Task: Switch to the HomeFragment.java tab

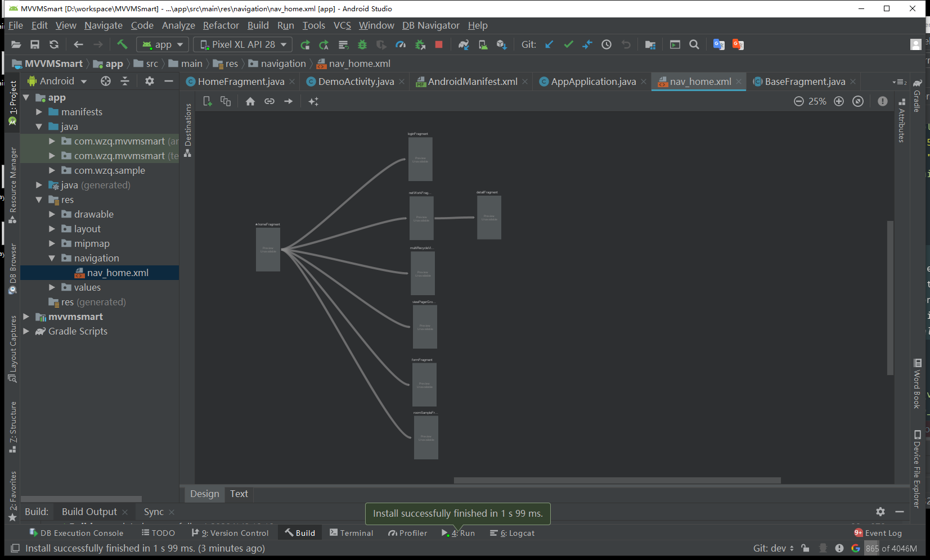Action: [240, 82]
